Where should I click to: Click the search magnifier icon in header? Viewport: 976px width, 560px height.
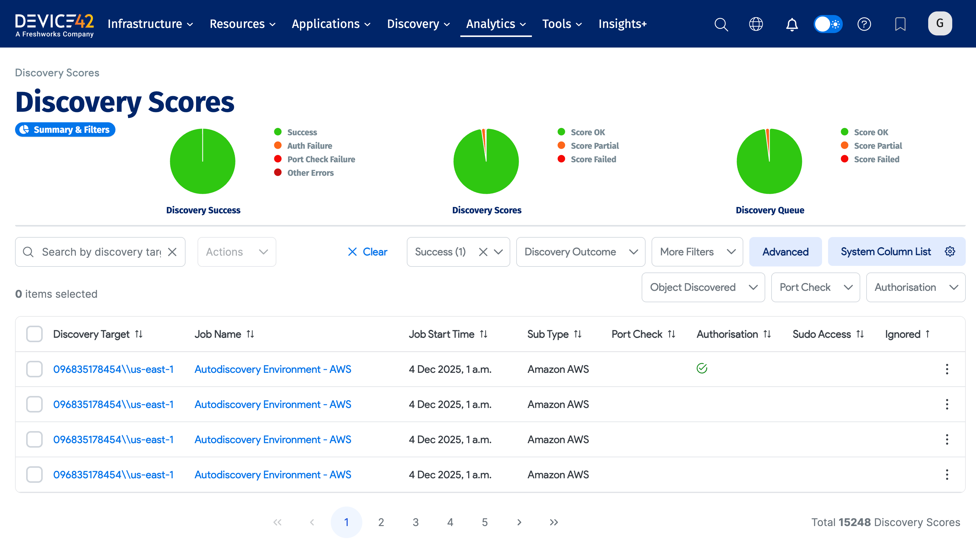point(721,24)
